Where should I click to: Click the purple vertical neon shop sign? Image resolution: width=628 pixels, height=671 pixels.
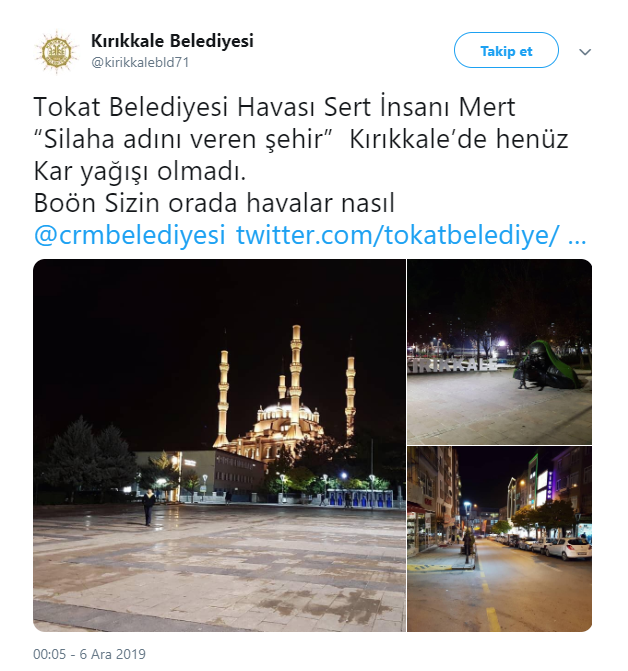point(550,485)
